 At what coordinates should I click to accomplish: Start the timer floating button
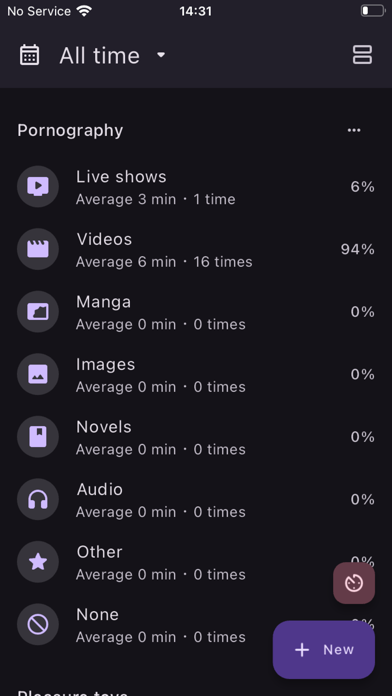[354, 583]
